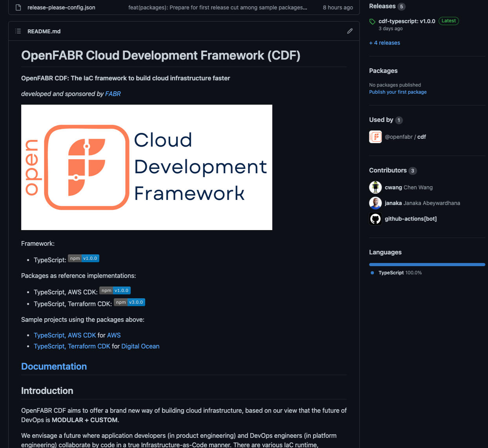Viewport: 488px width, 448px height.
Task: Open TypeScript, AWS CDK sample project
Action: point(65,335)
